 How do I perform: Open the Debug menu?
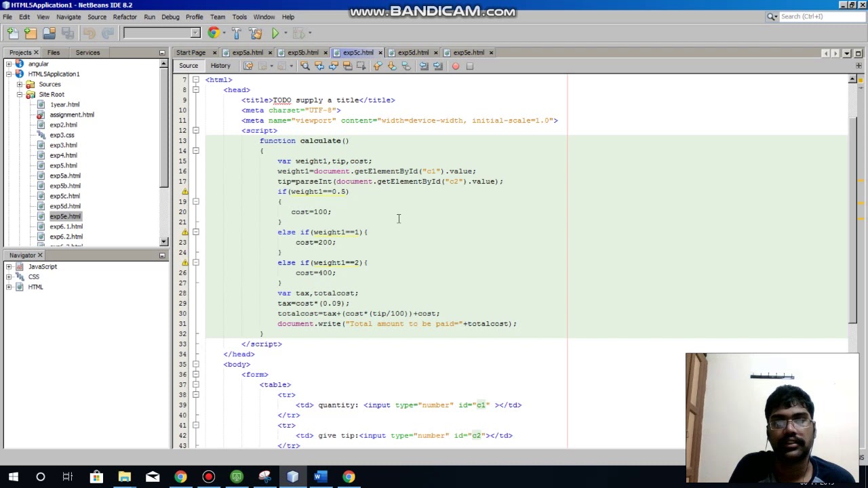click(170, 17)
